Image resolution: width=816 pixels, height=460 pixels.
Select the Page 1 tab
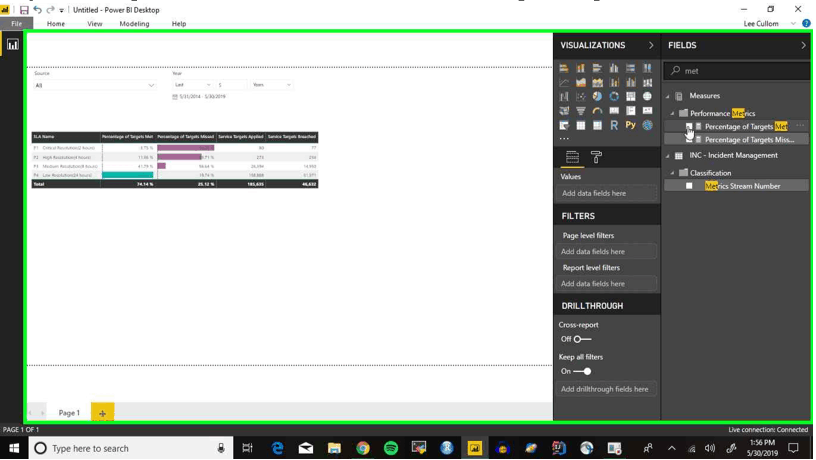coord(69,413)
